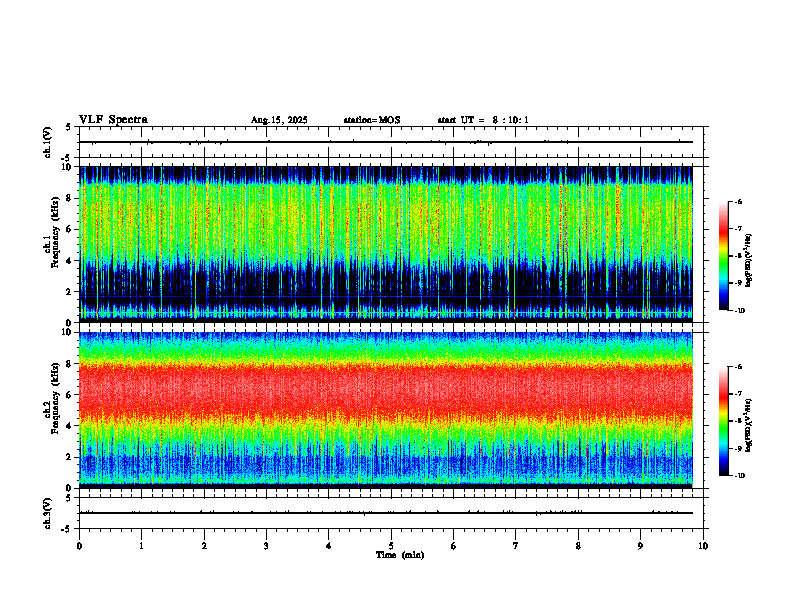This screenshot has height=612, width=792.
Task: Click time axis tick label "7"
Action: pyautogui.click(x=516, y=546)
